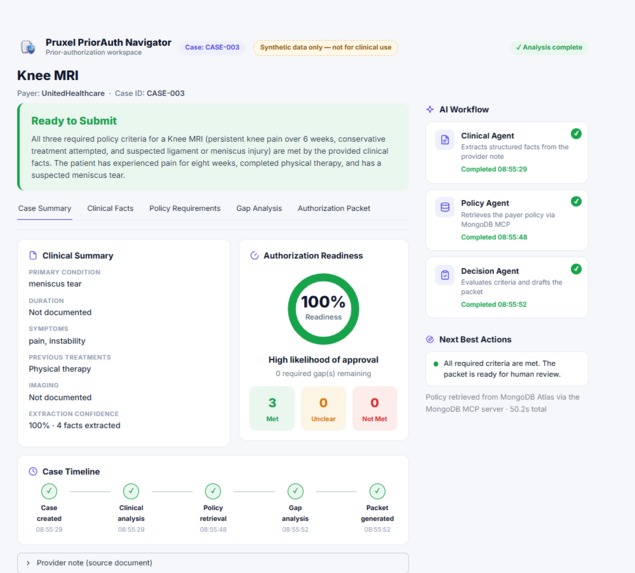The height and width of the screenshot is (573, 635).
Task: Switch to the Case Summary tab
Action: point(45,208)
